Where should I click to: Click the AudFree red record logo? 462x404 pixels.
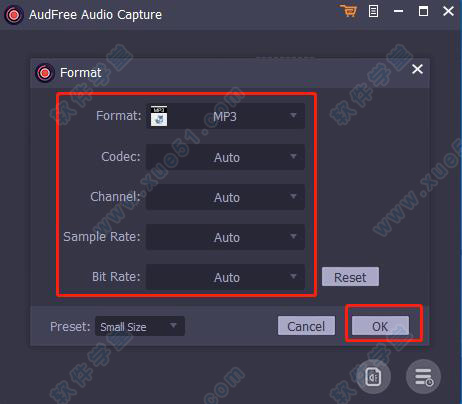point(14,15)
